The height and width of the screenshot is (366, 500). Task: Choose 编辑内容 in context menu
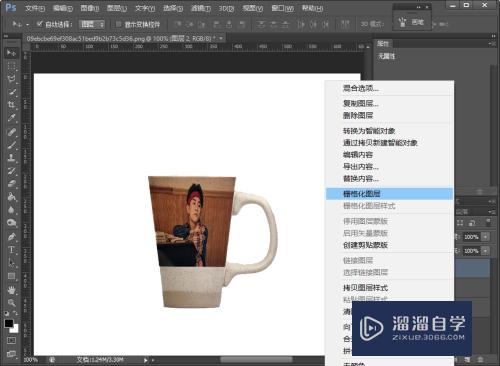pos(389,155)
